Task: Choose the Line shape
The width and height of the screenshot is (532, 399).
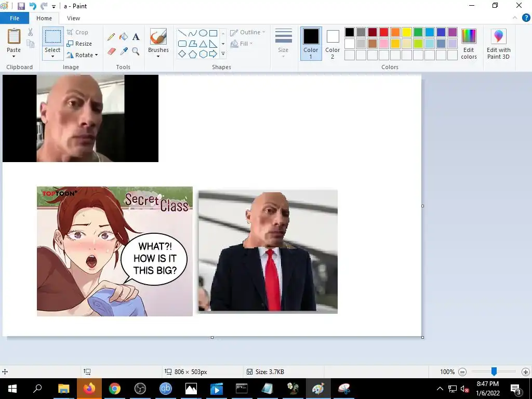Action: [x=182, y=33]
